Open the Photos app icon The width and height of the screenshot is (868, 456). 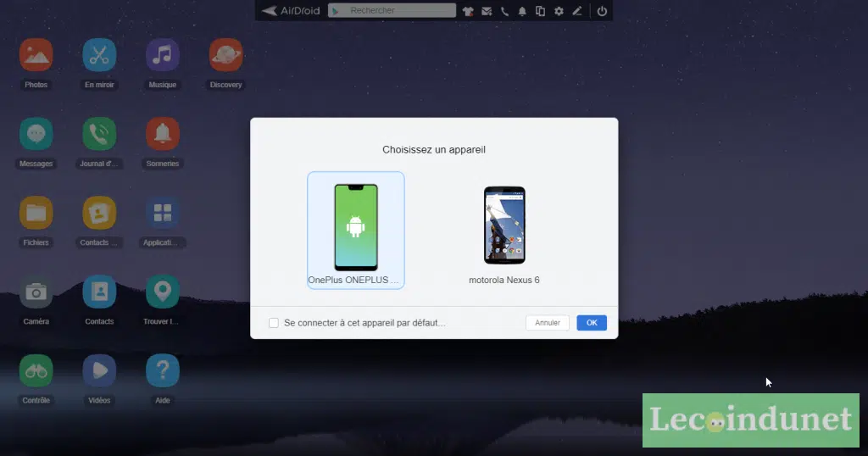(36, 55)
